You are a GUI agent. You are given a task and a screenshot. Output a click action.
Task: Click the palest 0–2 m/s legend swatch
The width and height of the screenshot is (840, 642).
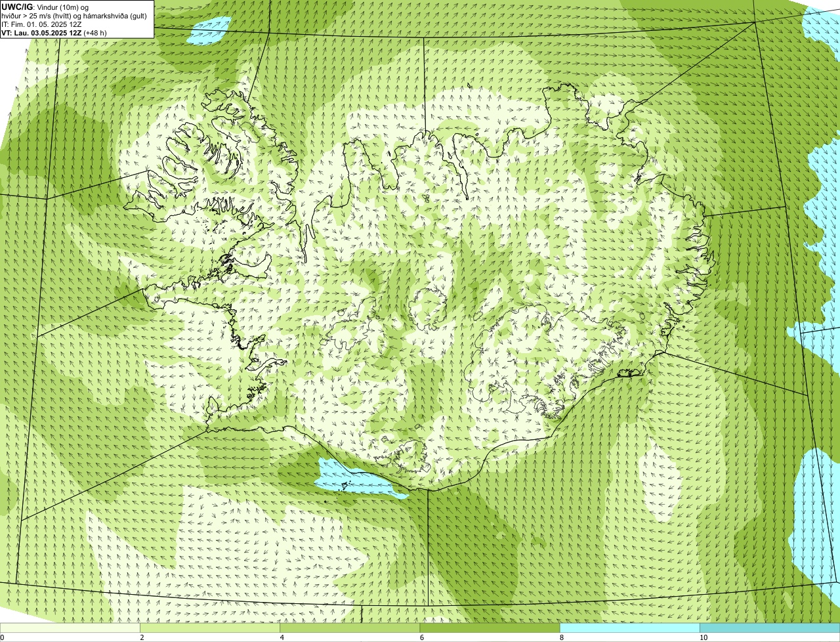point(70,628)
